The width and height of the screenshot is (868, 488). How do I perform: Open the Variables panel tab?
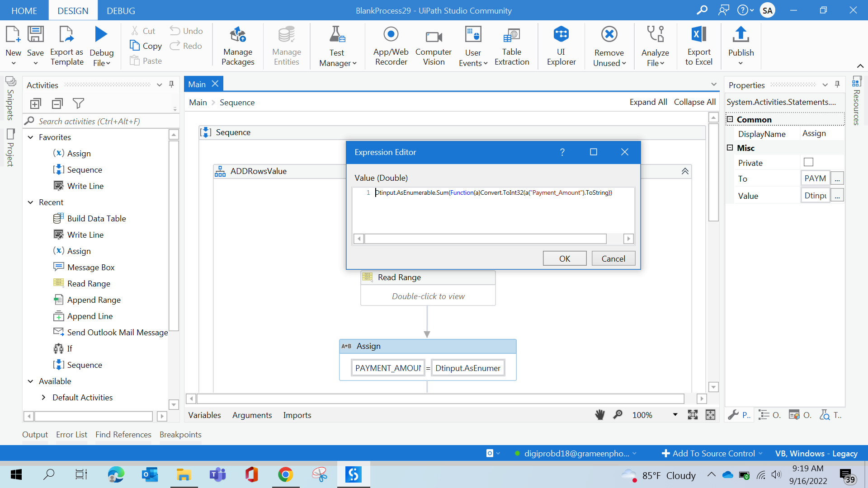point(204,415)
